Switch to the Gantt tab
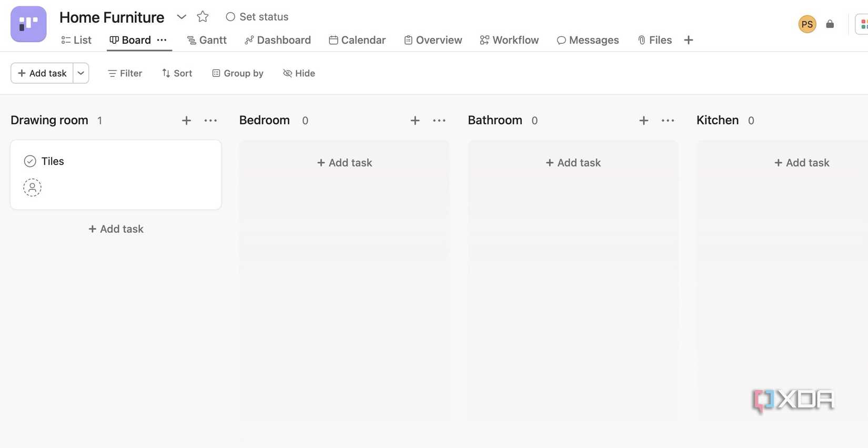868x448 pixels. (207, 40)
